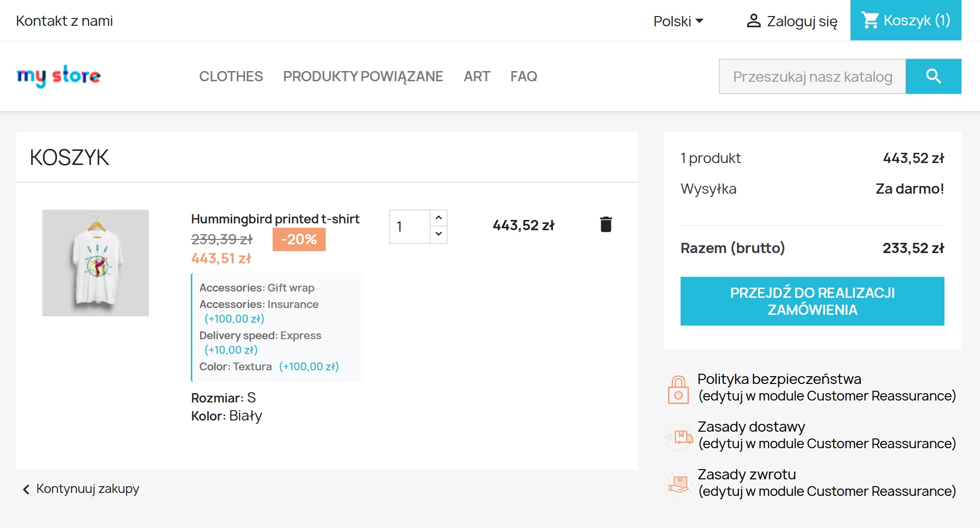The width and height of the screenshot is (980, 528).
Task: Open the PRODUKTY POWIĄZANE menu
Action: (363, 76)
